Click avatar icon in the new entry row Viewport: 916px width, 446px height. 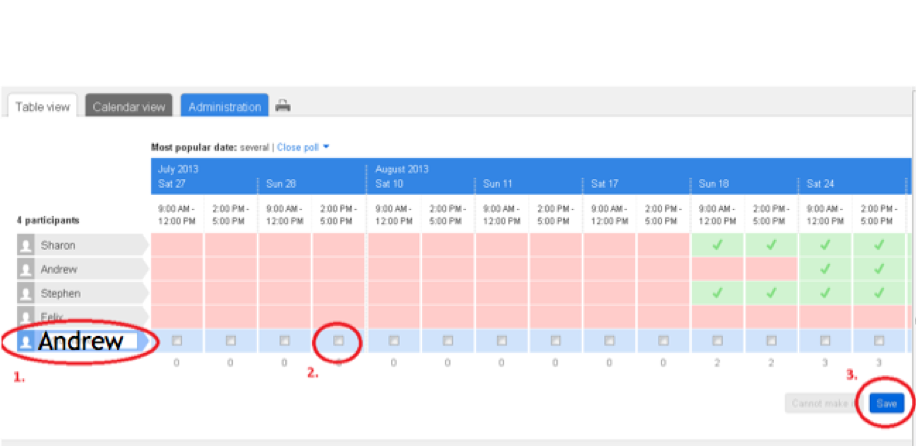26,341
